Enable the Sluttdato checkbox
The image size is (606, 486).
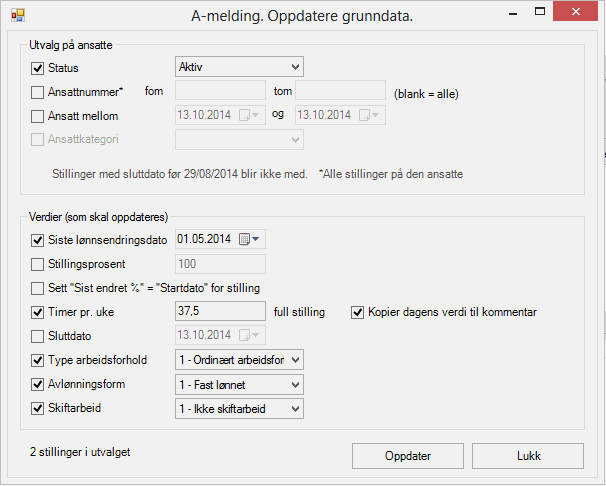[38, 336]
